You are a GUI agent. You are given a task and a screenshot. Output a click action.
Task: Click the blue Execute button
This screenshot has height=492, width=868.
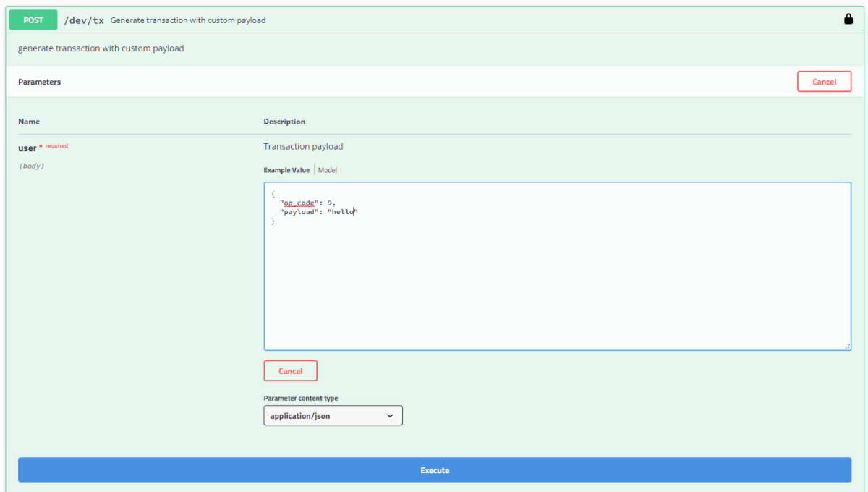click(x=435, y=470)
